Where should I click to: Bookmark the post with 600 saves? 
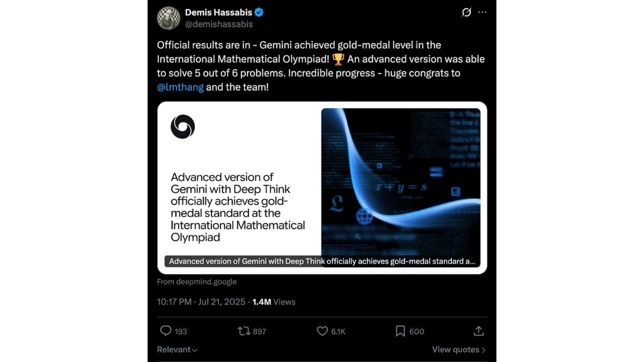tap(400, 331)
